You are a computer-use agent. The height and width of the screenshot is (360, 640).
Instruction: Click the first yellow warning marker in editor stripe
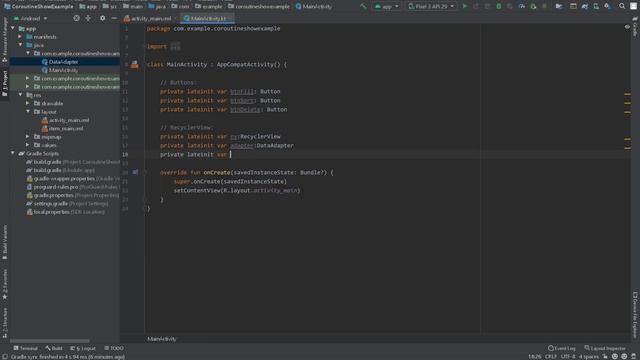(x=627, y=95)
